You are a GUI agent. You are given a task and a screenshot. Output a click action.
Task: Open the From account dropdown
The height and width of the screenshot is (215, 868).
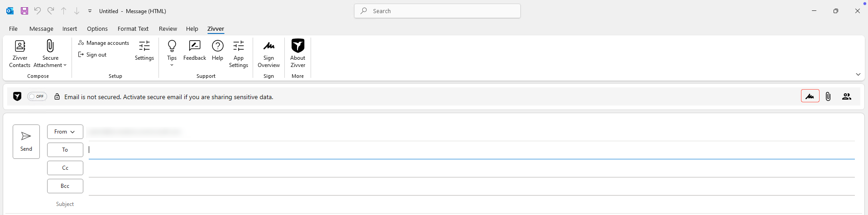65,132
